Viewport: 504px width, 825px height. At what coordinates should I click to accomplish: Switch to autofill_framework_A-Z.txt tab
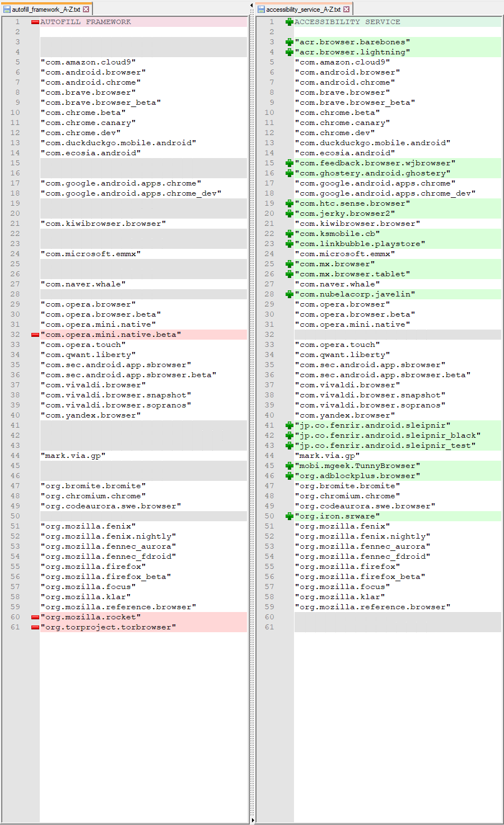click(46, 9)
